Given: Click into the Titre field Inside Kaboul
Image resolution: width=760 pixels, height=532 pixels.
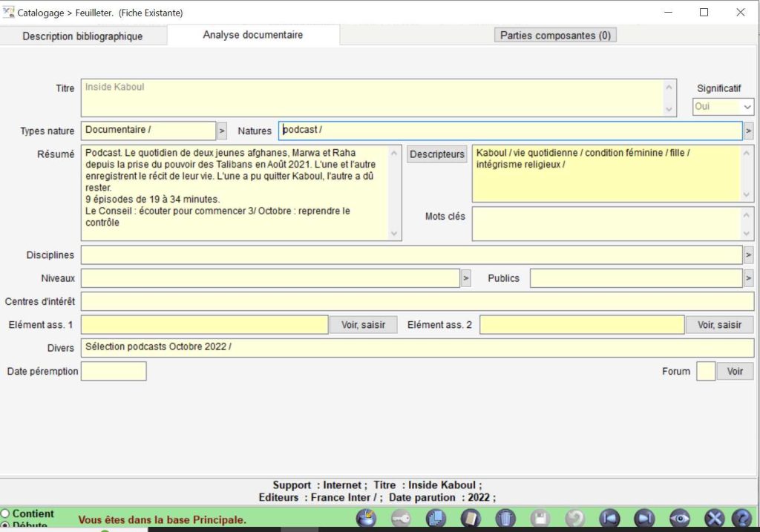Looking at the screenshot, I should (379, 98).
